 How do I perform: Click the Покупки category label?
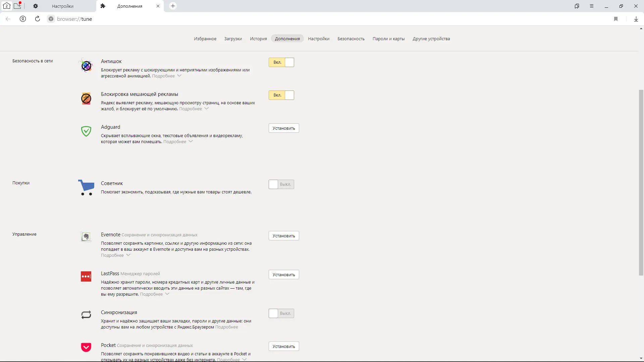coord(21,183)
